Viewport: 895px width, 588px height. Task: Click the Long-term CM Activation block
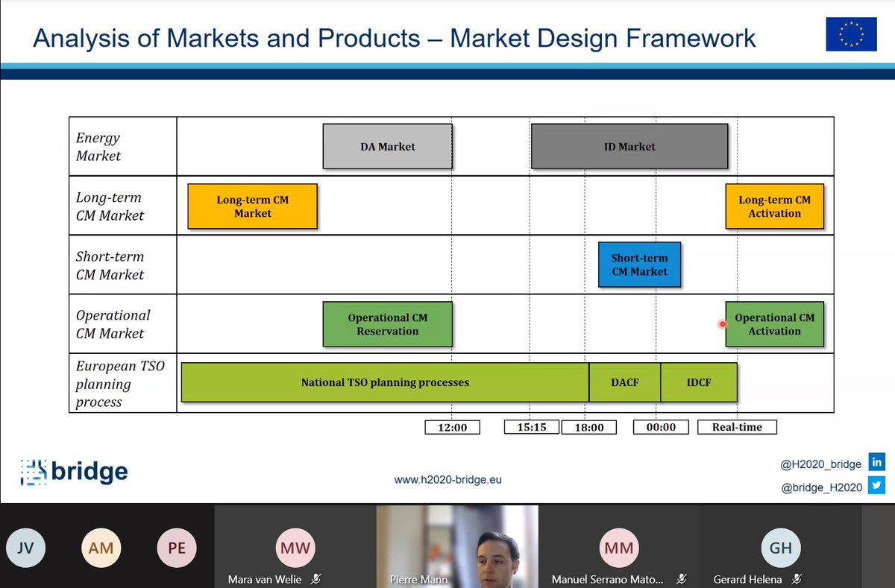click(x=774, y=206)
